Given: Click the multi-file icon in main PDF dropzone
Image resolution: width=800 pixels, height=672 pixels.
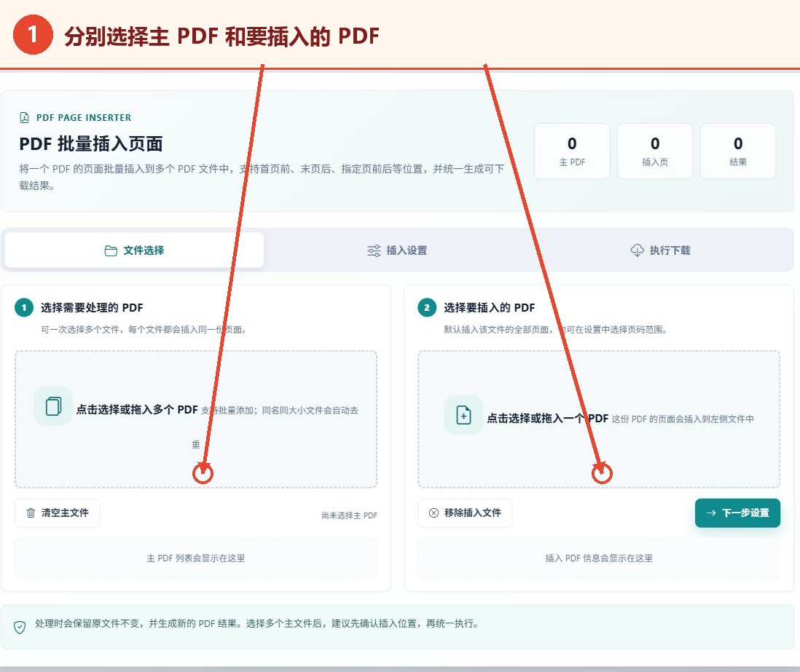Looking at the screenshot, I should [x=54, y=406].
